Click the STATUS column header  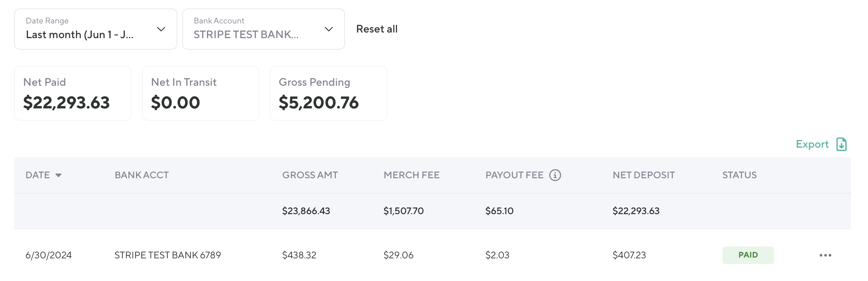(739, 175)
